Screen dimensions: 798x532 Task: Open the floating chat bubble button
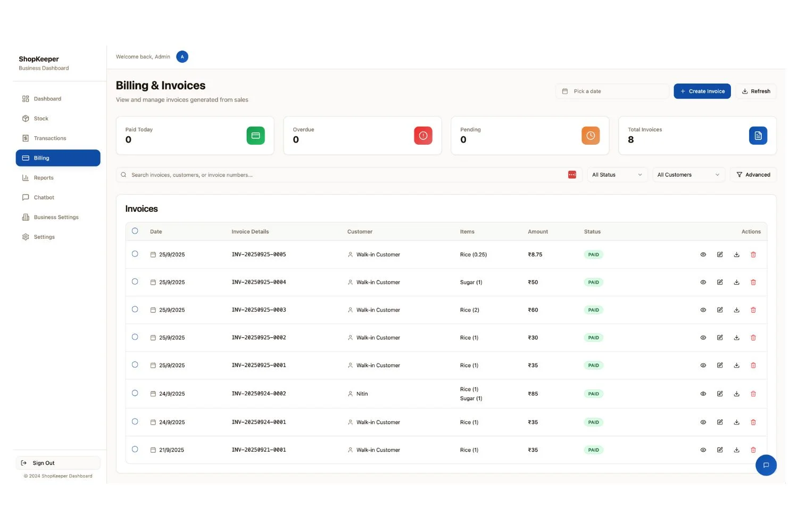click(766, 465)
